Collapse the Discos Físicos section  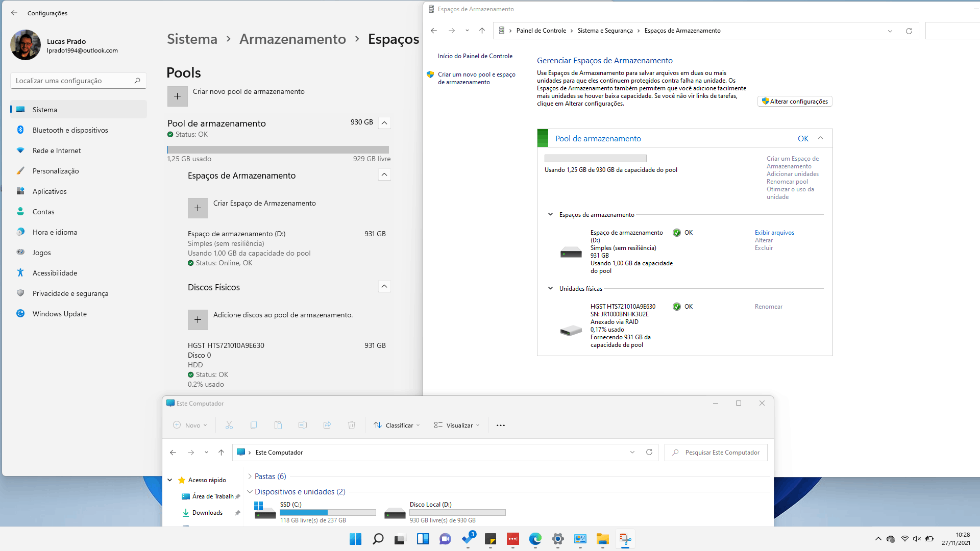(x=384, y=286)
